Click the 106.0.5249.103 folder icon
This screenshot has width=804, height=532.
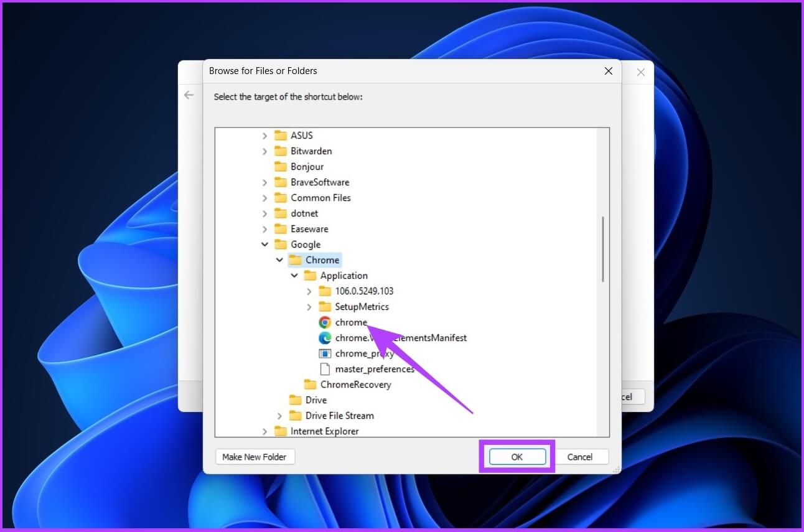point(325,291)
